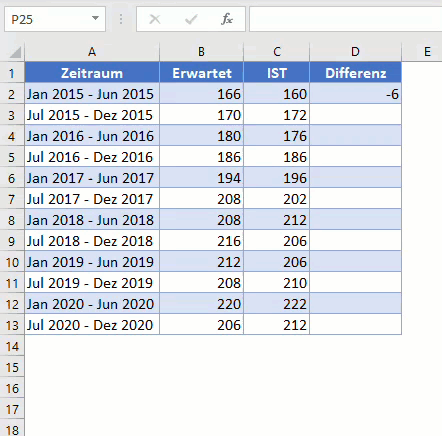Click IST value 222
Viewport: 442px width, 436px height.
(277, 304)
